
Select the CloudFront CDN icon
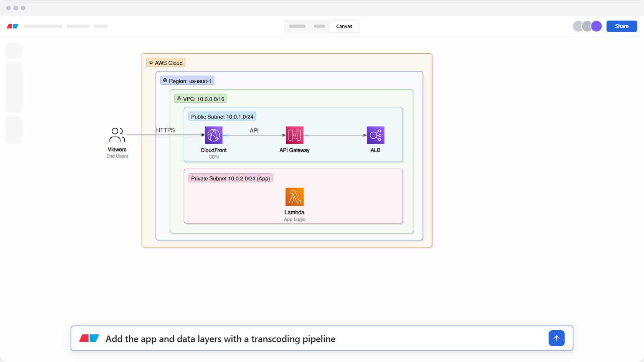(213, 135)
